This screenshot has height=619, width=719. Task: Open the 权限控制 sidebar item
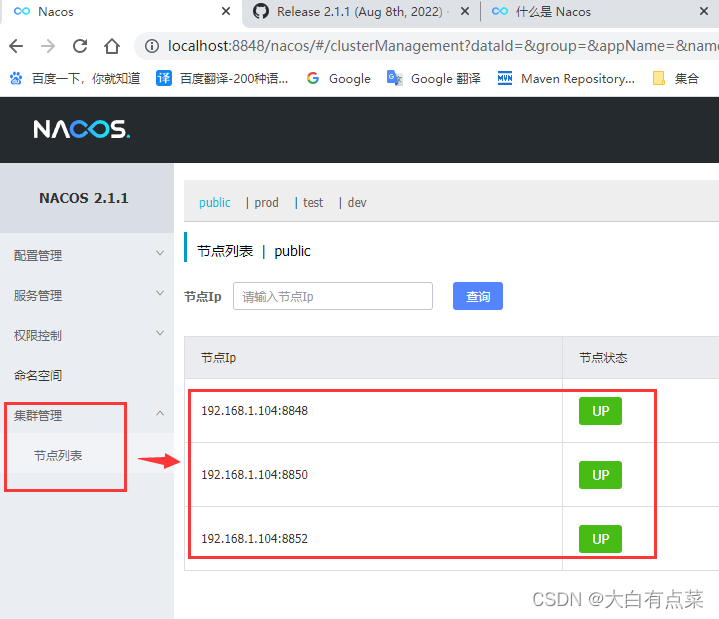(87, 335)
